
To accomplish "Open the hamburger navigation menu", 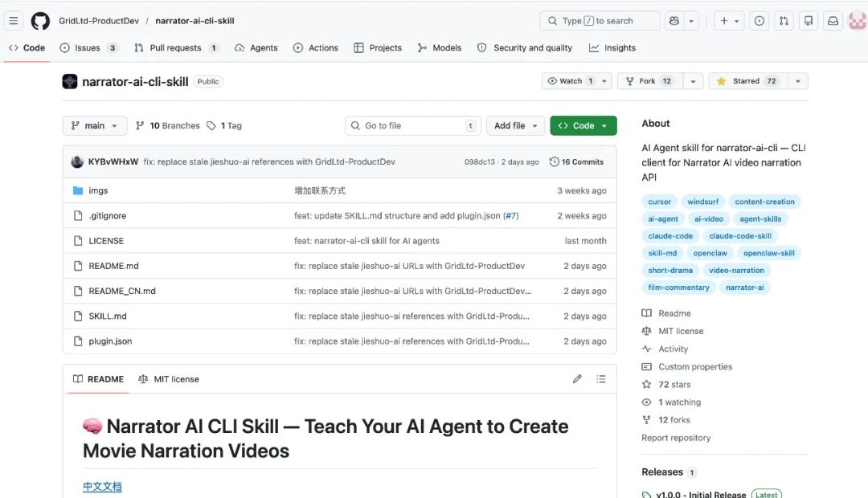I will coord(14,21).
